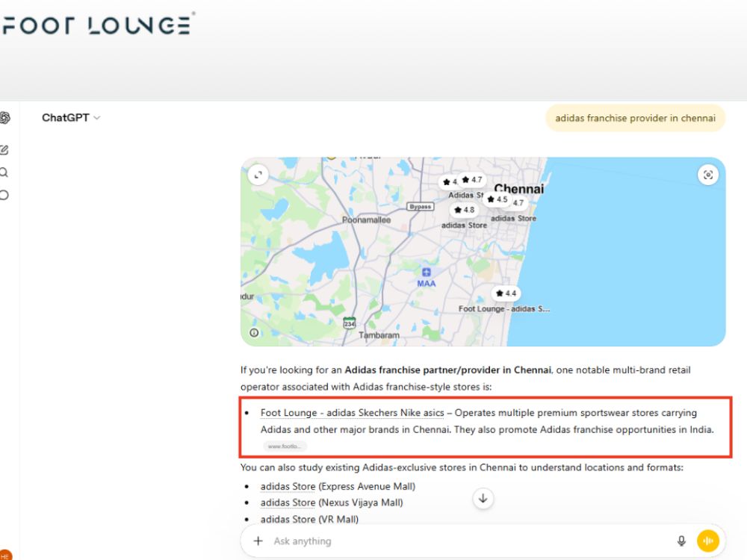Start a new chat with compose icon

click(4, 150)
